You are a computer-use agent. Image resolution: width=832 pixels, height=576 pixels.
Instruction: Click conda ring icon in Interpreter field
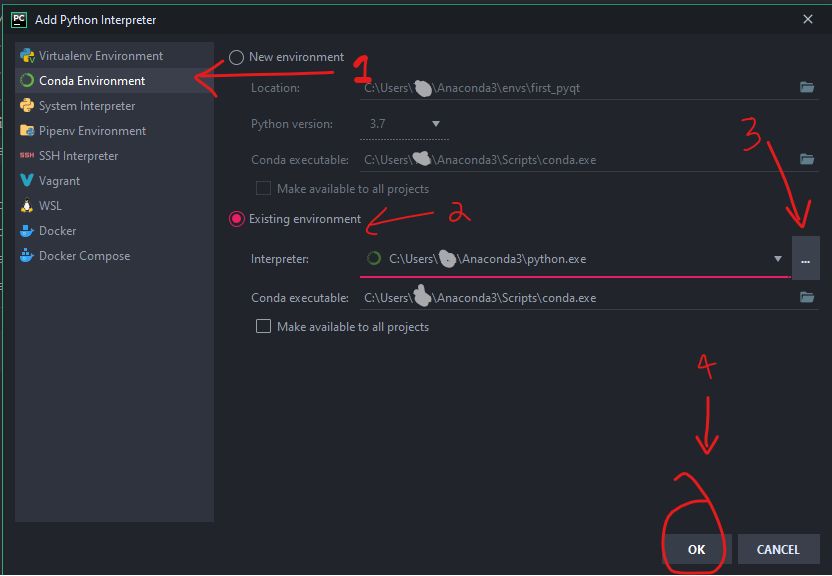pyautogui.click(x=374, y=259)
